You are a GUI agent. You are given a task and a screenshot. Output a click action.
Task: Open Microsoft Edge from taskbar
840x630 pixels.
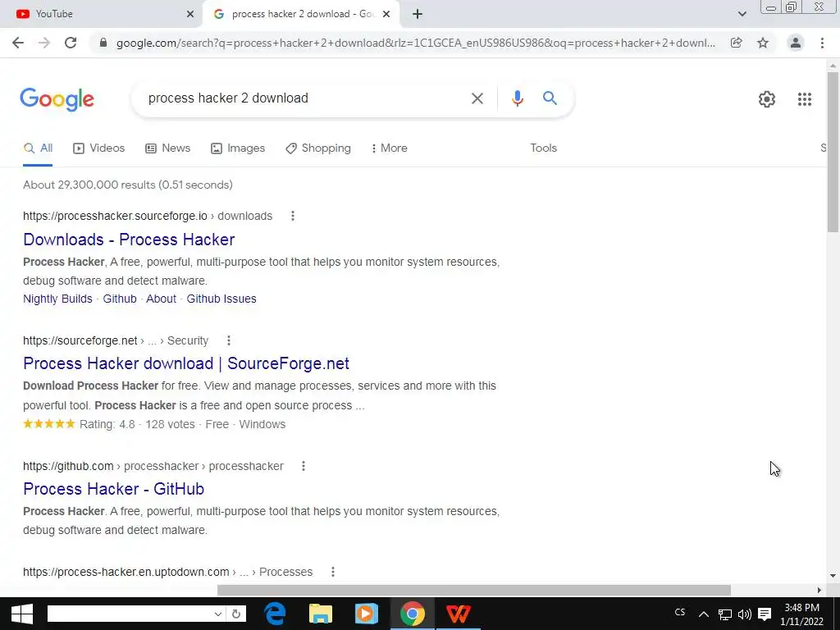(275, 614)
